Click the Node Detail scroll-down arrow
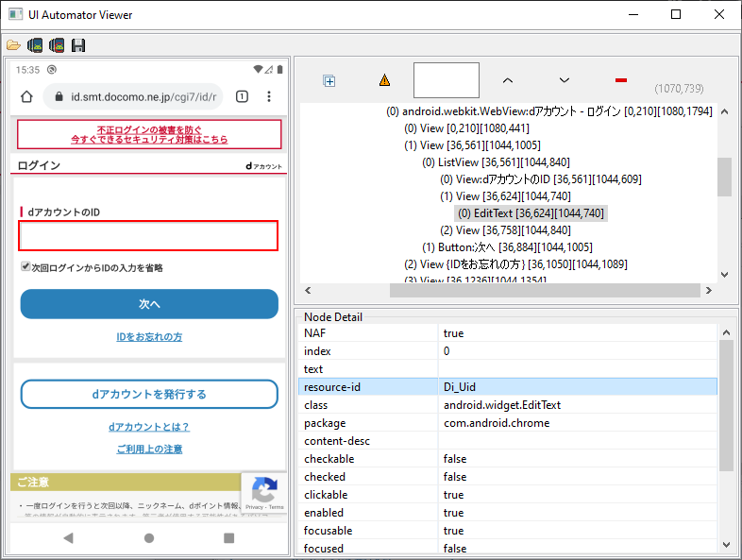Viewport: 742px width, 560px height. 726,545
